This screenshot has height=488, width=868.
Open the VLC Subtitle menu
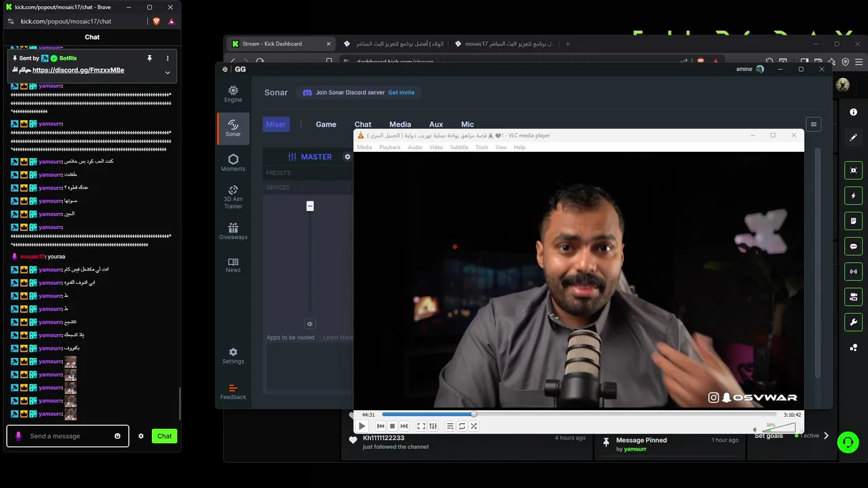tap(459, 147)
